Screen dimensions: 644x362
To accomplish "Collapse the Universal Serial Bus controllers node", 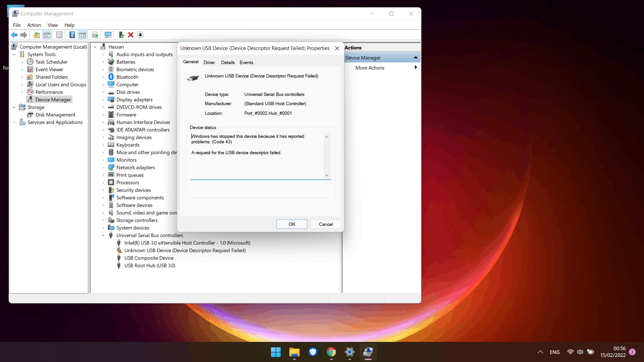I will point(103,235).
